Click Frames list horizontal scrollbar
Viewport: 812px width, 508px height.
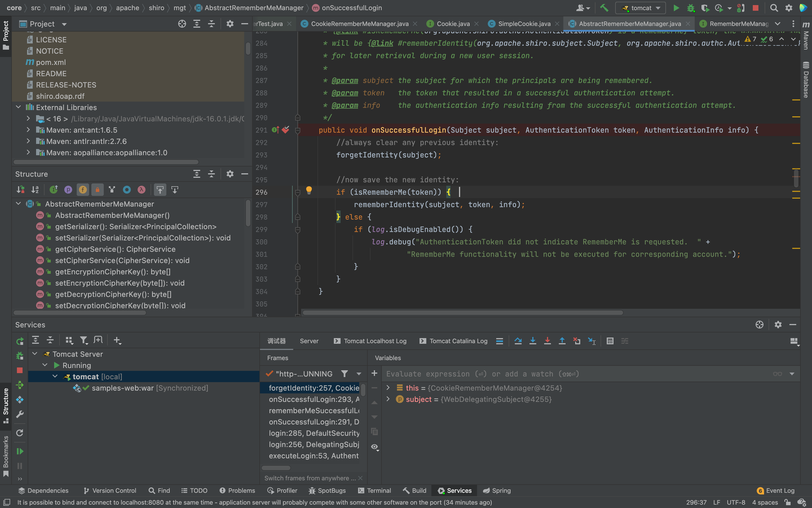276,468
